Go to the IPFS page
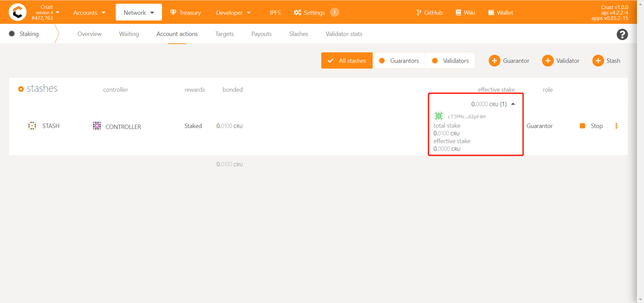This screenshot has width=644, height=303. coord(275,12)
